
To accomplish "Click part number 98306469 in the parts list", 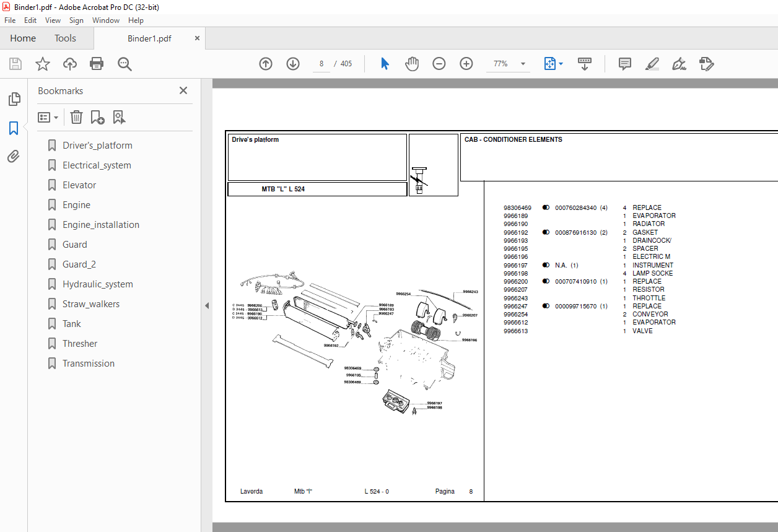I will click(518, 208).
